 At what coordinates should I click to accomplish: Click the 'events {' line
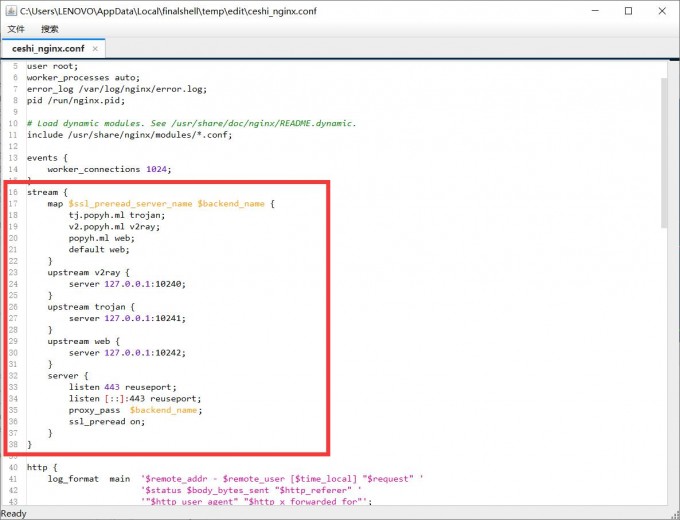point(47,157)
